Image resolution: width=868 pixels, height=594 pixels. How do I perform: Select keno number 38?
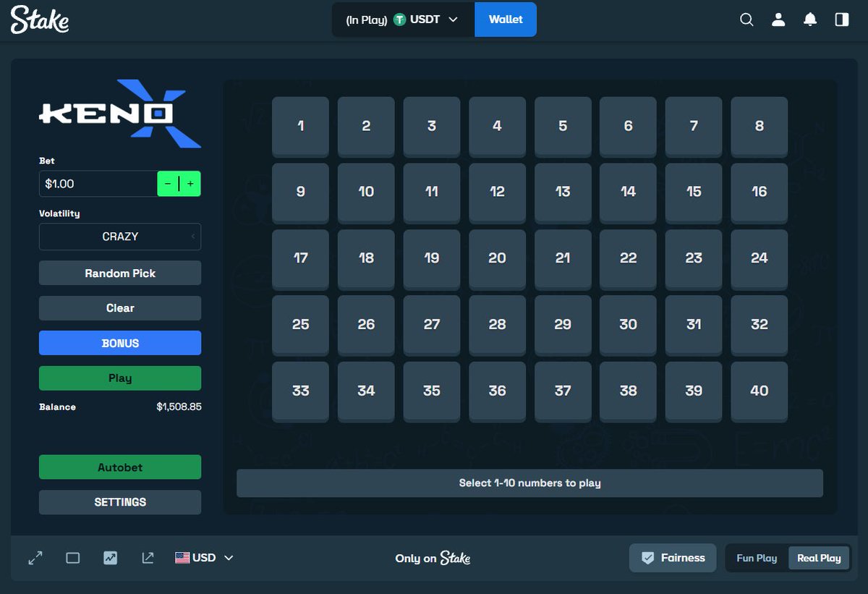(629, 391)
